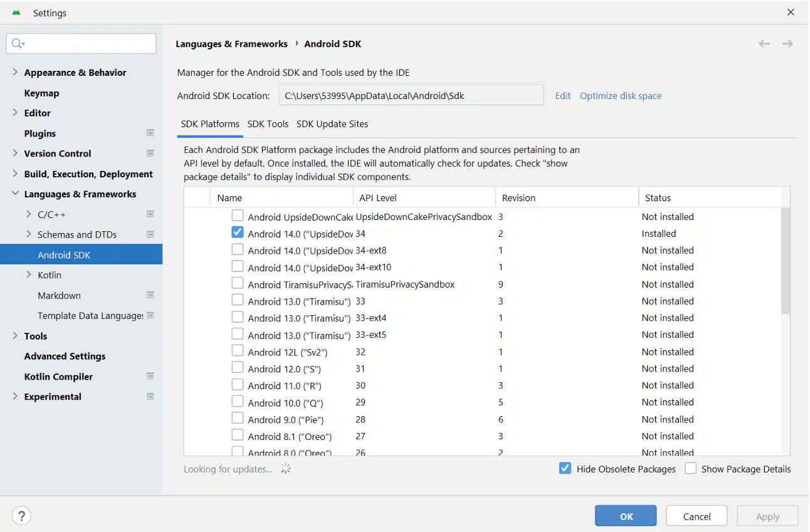
Task: Click the SDK list vertical scrollbar thumb
Action: 786,260
